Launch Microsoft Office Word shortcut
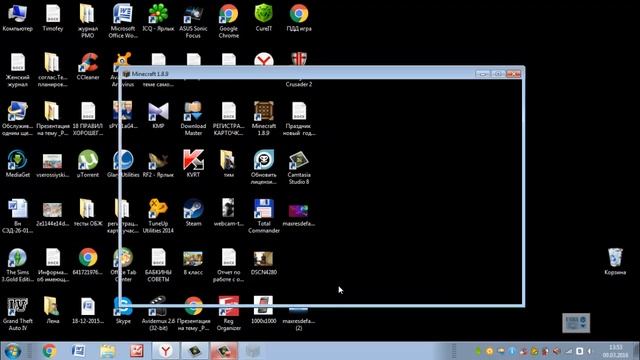Viewport: 640px width, 360px height. click(x=123, y=21)
